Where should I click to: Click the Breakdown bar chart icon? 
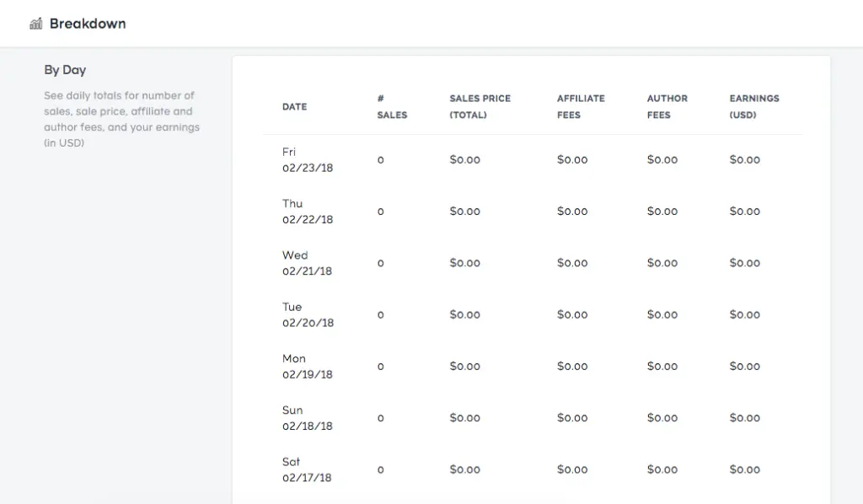35,24
